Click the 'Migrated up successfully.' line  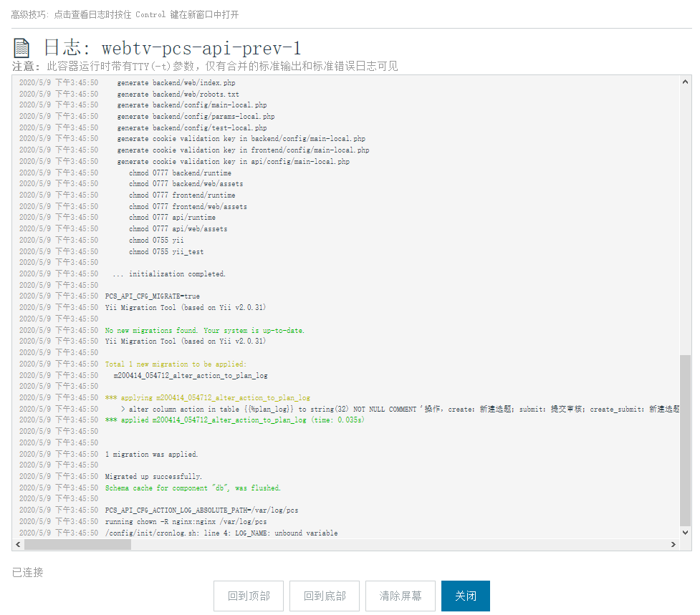(x=153, y=476)
